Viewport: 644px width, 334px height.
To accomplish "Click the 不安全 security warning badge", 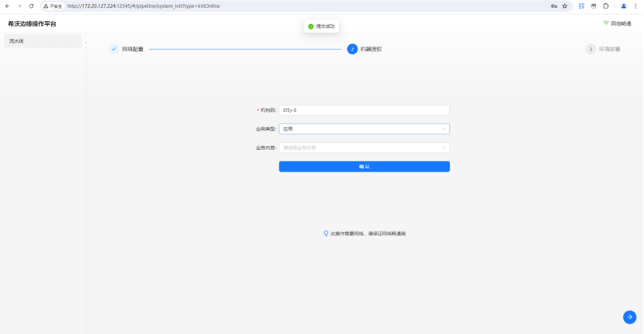I will click(x=53, y=5).
